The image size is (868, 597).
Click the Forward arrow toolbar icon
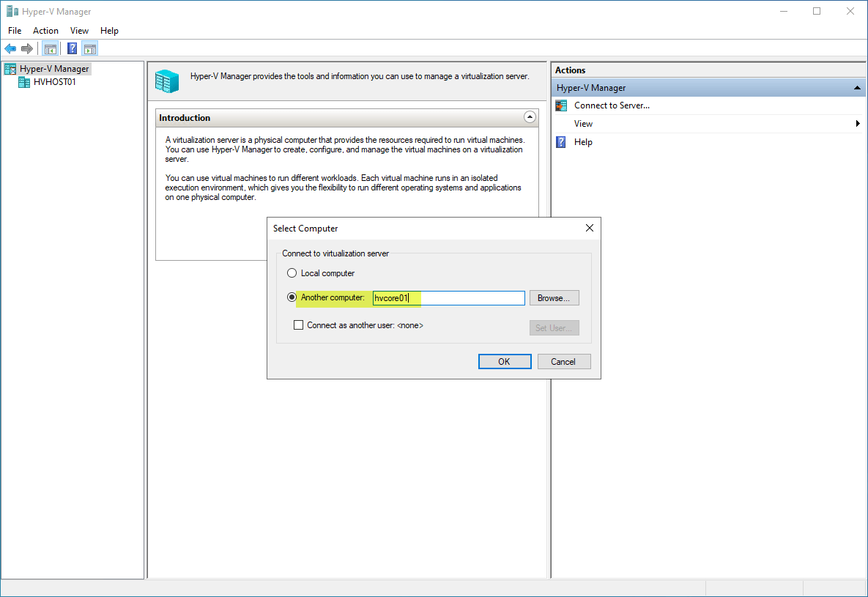[26, 49]
